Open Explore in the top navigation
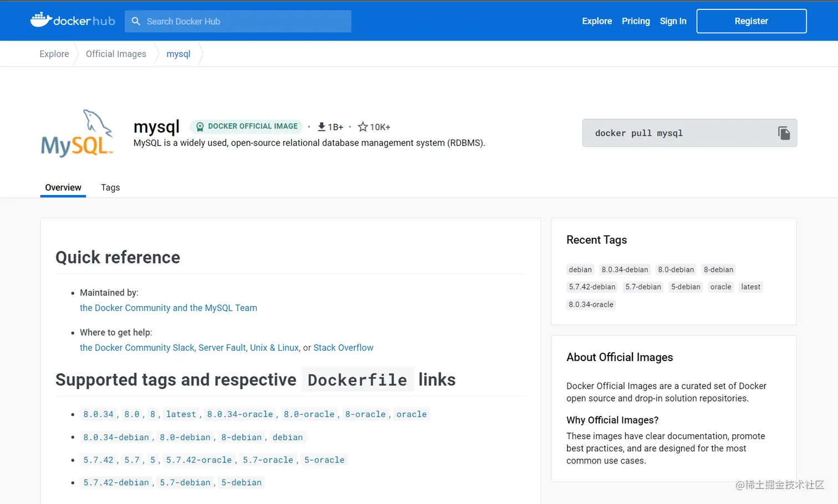838x504 pixels. [x=597, y=21]
